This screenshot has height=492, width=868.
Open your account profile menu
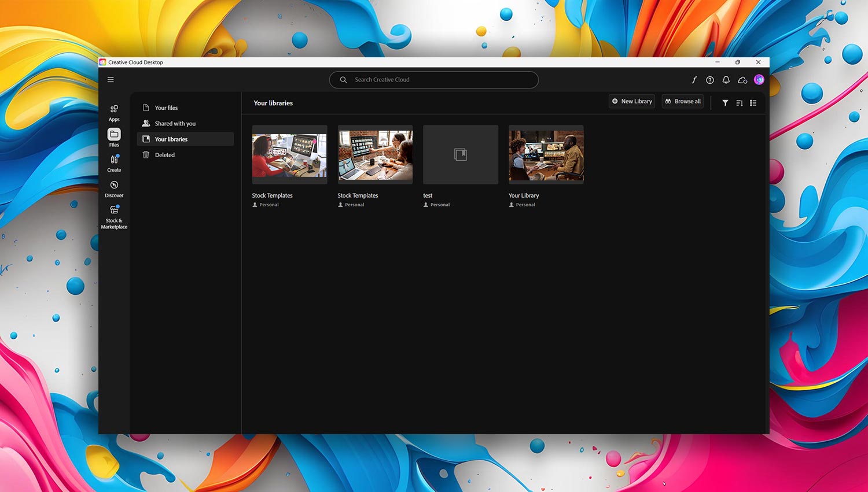click(x=759, y=80)
